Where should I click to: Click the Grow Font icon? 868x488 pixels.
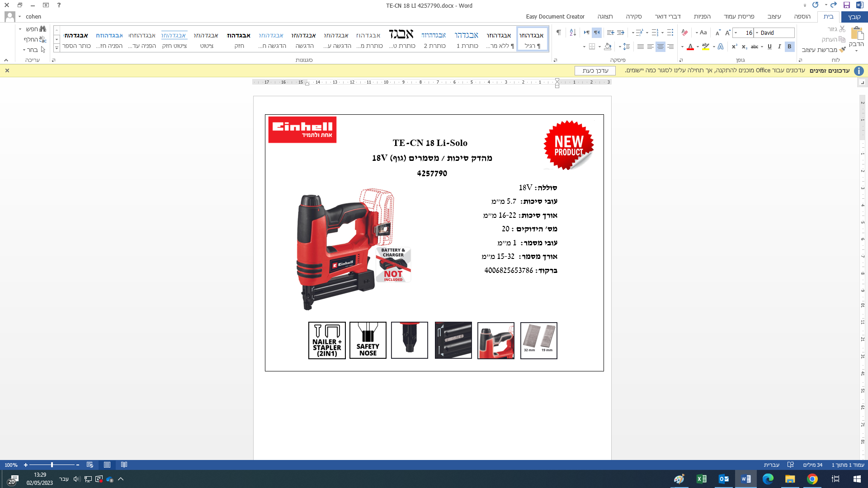tap(728, 33)
